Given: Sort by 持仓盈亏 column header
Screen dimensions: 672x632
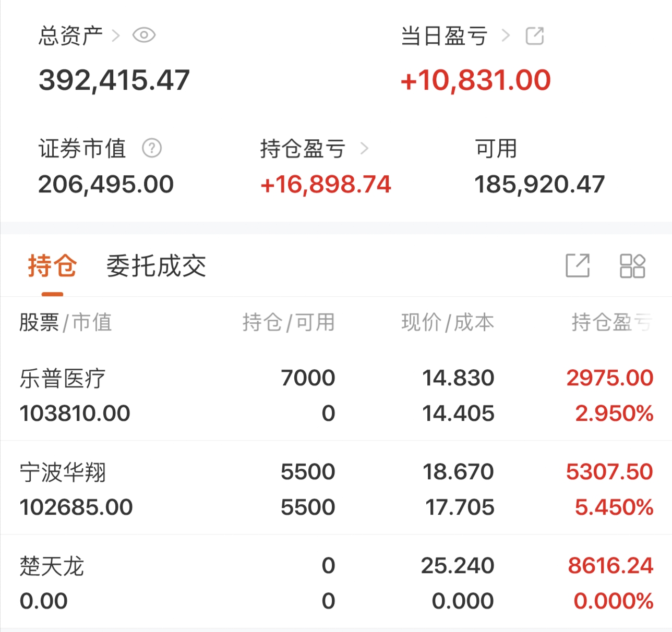Looking at the screenshot, I should [611, 322].
